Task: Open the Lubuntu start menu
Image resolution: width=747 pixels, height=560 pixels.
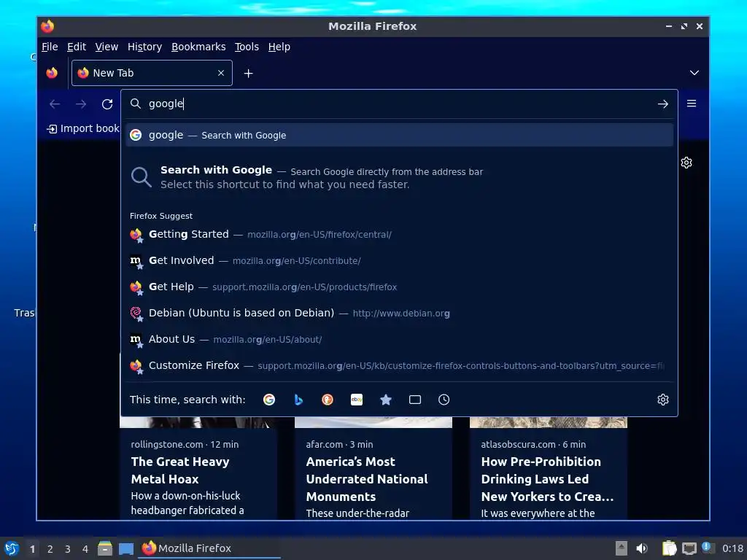Action: pyautogui.click(x=12, y=548)
